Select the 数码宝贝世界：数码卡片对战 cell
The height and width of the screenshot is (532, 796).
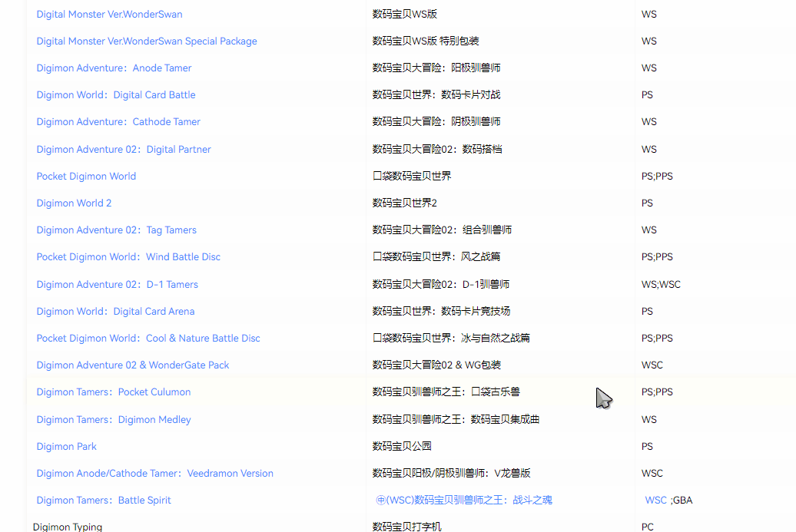436,95
